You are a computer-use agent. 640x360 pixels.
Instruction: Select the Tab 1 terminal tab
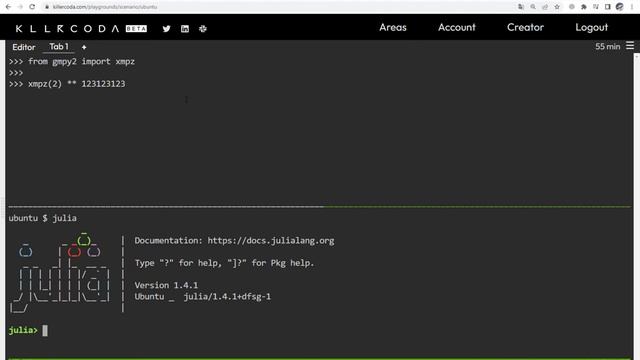point(59,47)
